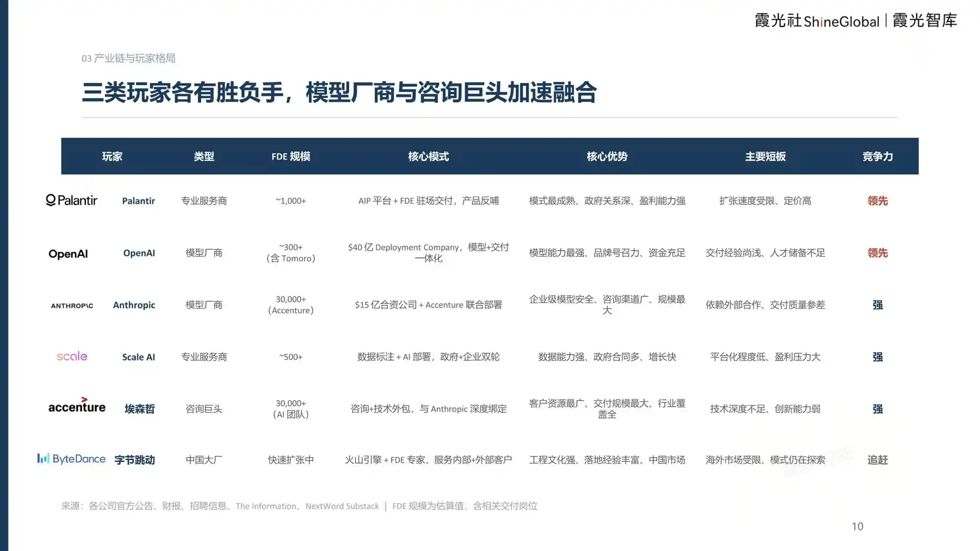980x551 pixels.
Task: Click the section label 03 产业链与玩家格局
Action: 128,58
